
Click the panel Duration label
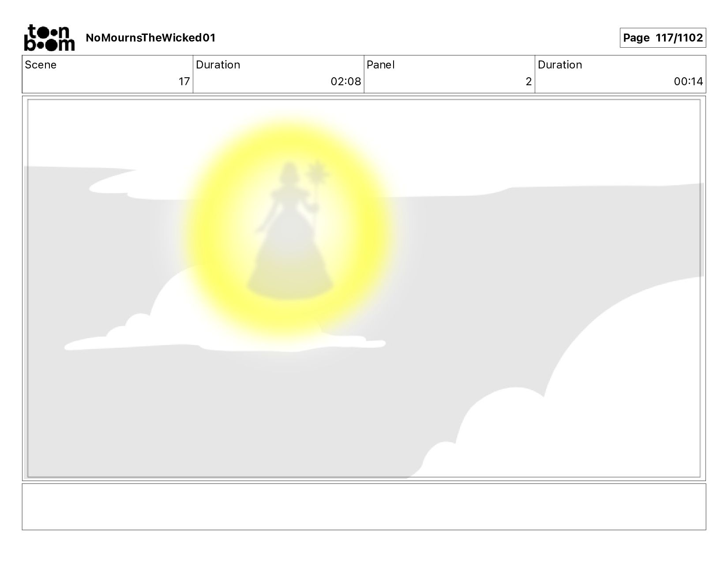(x=560, y=65)
